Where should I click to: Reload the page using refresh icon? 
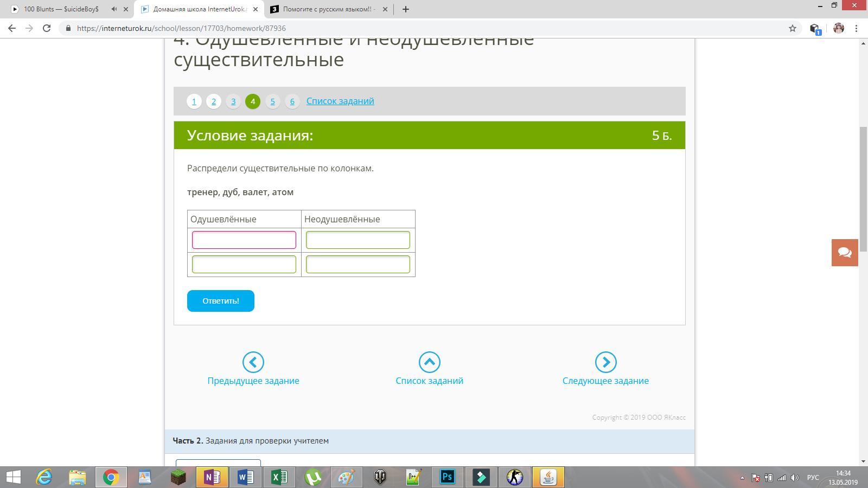coord(47,28)
